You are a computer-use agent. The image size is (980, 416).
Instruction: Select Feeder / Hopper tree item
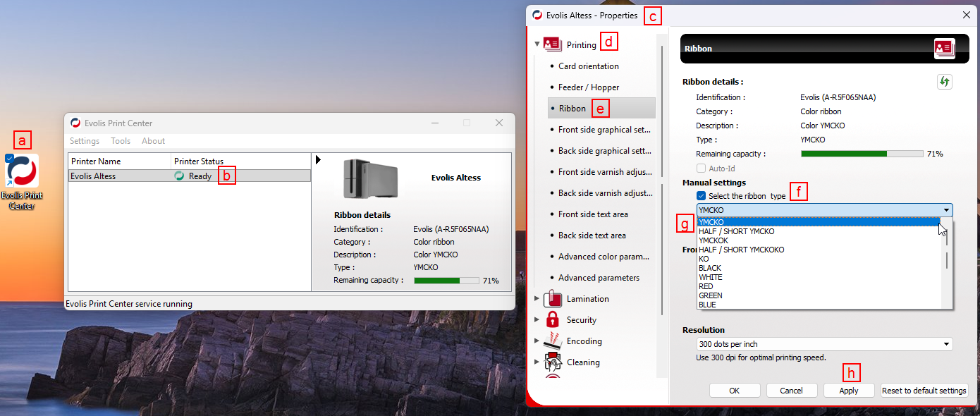tap(589, 87)
